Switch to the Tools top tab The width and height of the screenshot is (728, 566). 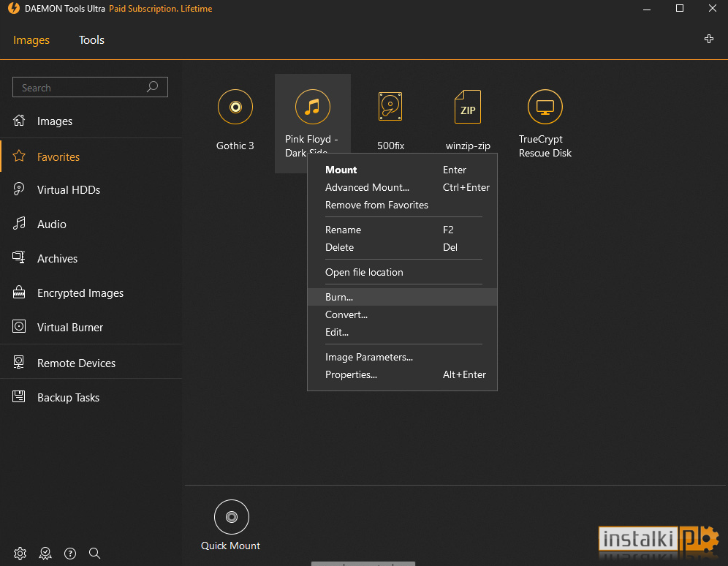(x=91, y=40)
